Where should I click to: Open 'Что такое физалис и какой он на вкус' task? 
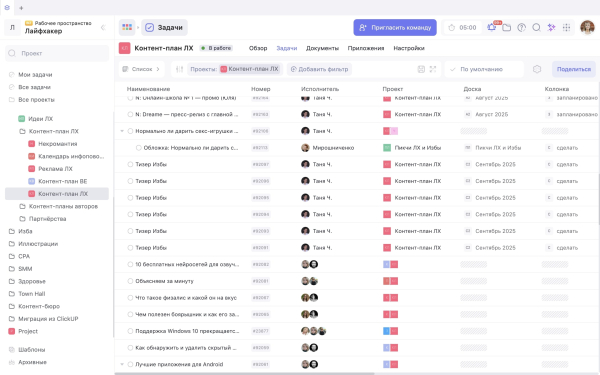click(x=186, y=298)
